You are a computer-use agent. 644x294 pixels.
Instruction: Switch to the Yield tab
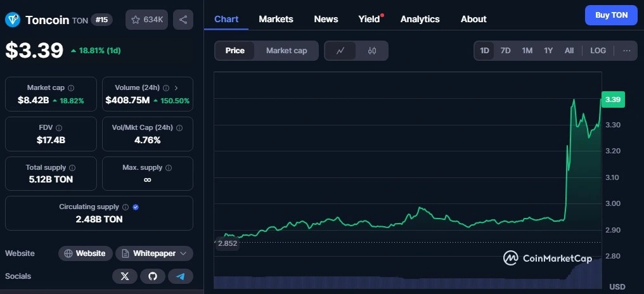370,19
